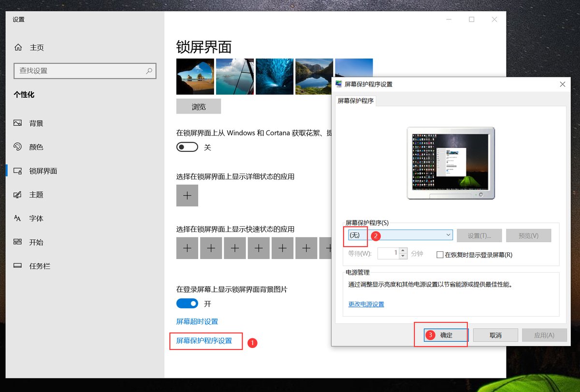Toggle Windows and Cortana tips switch off/on
This screenshot has width=580, height=392.
(x=187, y=147)
